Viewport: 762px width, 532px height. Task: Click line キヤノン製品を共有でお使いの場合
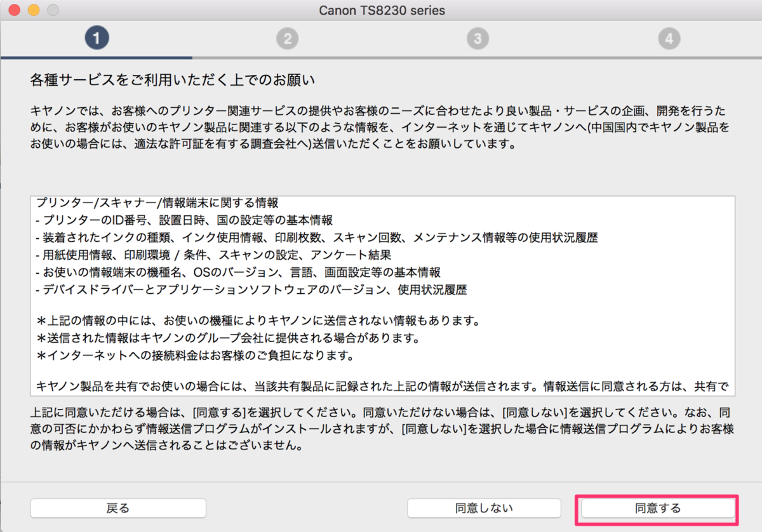(382, 385)
